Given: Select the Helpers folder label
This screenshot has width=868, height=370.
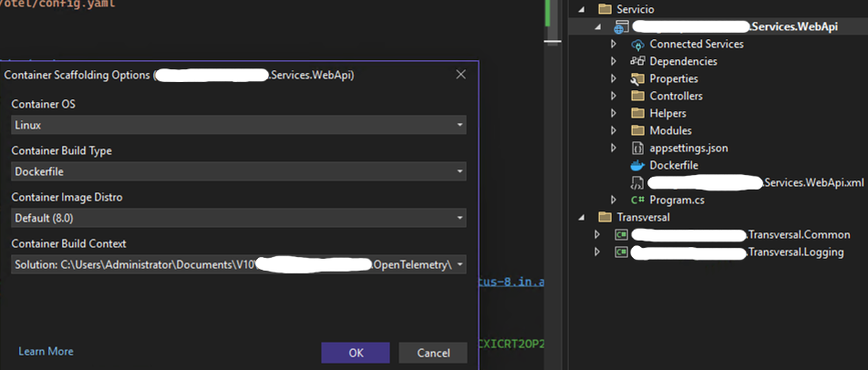Looking at the screenshot, I should (x=667, y=113).
